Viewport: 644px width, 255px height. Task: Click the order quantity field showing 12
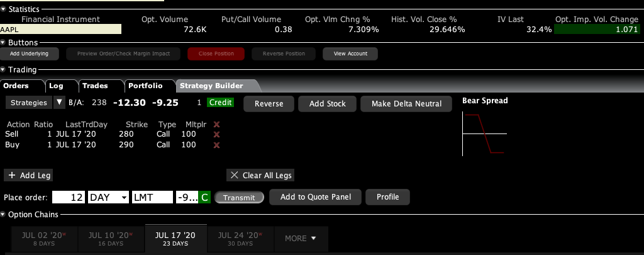click(x=69, y=197)
